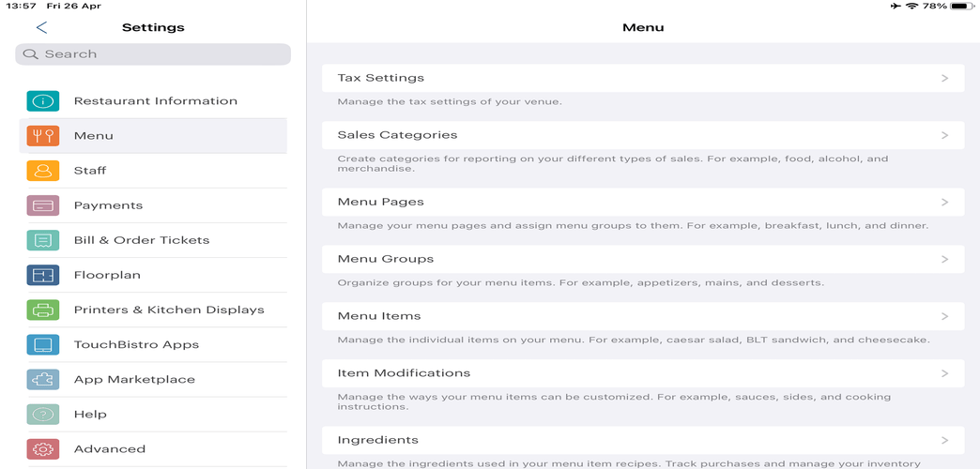Click 'Manage the tax settings of your venue.'
980x469 pixels.
(450, 101)
